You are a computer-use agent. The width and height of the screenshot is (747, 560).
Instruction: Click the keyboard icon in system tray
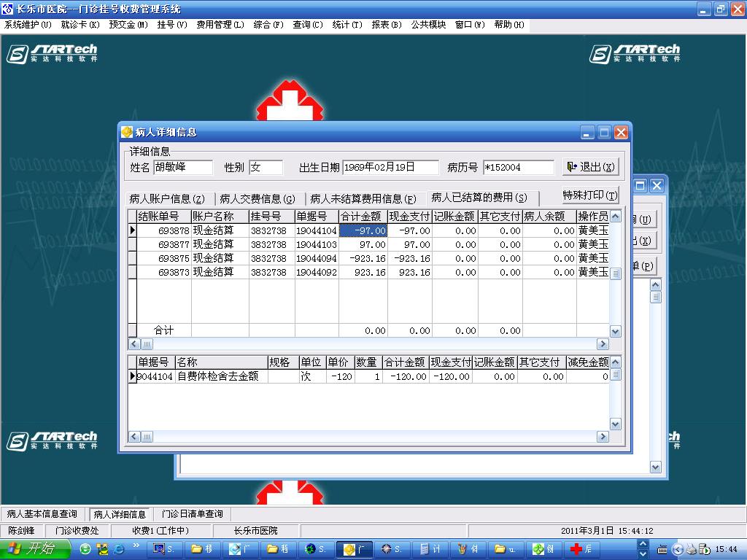click(662, 550)
